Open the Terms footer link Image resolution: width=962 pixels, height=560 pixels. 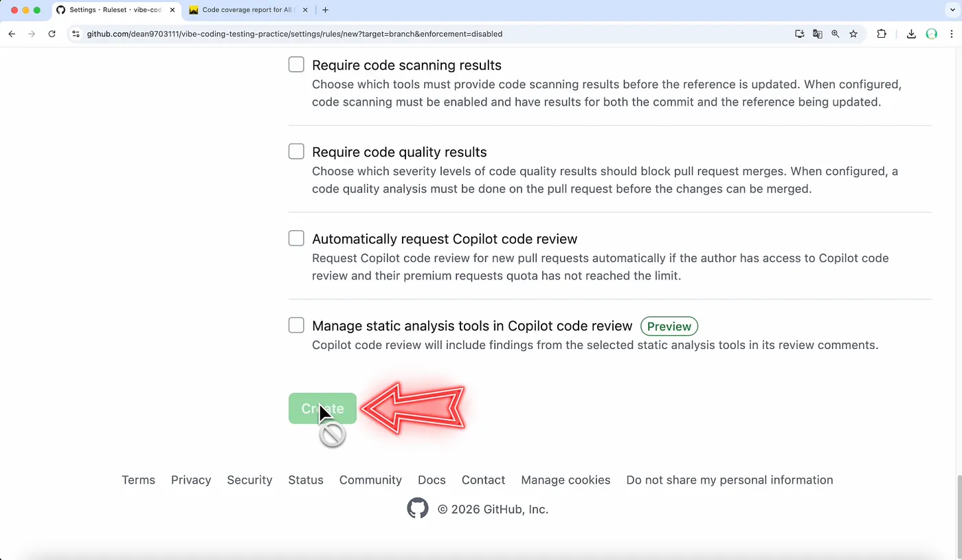(138, 480)
